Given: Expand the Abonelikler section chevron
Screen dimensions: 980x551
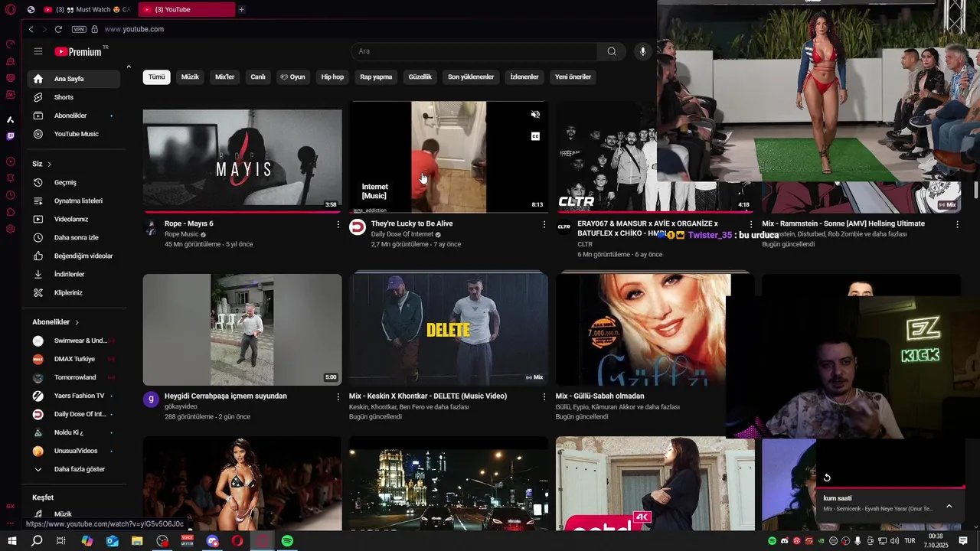Looking at the screenshot, I should (77, 322).
